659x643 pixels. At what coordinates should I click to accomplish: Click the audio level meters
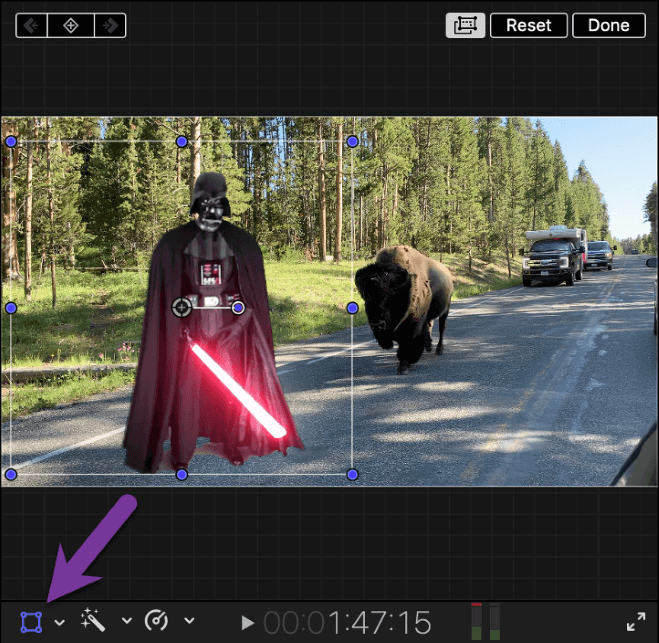(485, 621)
